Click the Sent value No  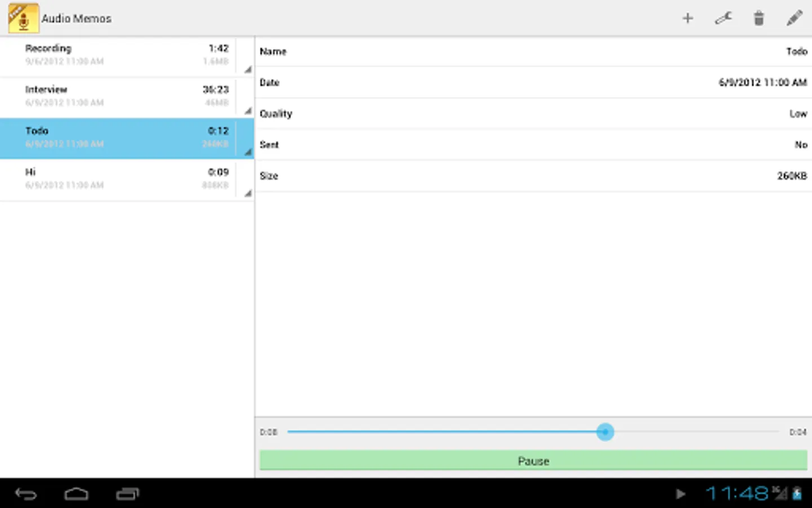pyautogui.click(x=801, y=144)
